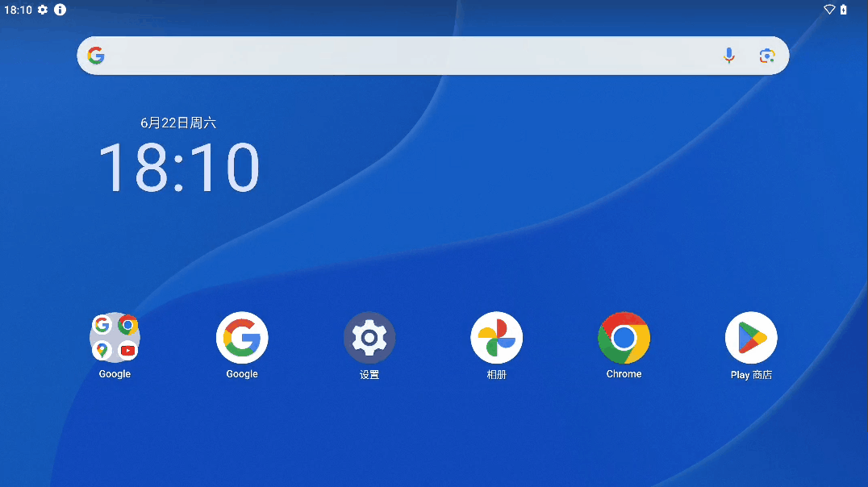Screen dimensions: 868x487
Task: Tap the microphone voice search icon
Action: [x=729, y=56]
